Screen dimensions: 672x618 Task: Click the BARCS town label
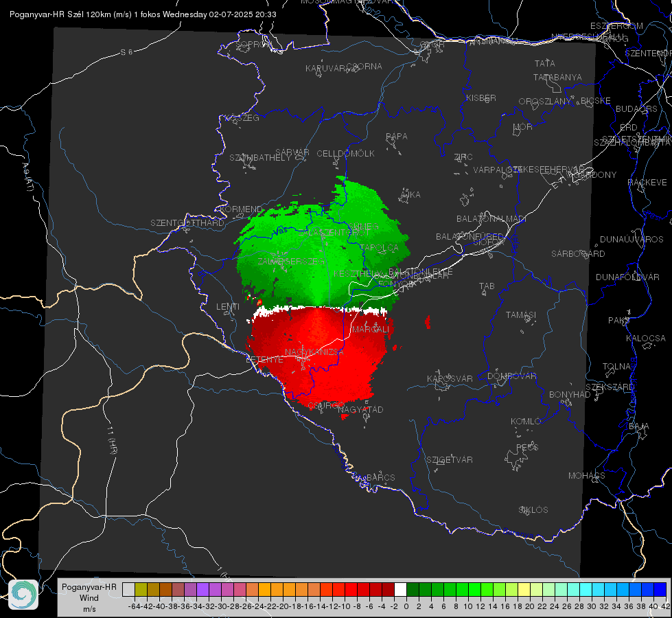(x=380, y=477)
